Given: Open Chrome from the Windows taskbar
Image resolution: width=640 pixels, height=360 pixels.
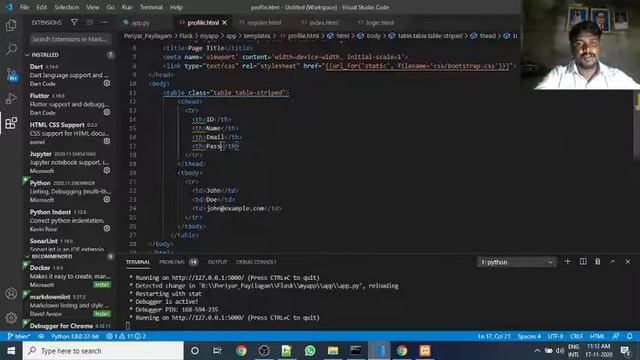Looking at the screenshot, I should click(x=241, y=350).
